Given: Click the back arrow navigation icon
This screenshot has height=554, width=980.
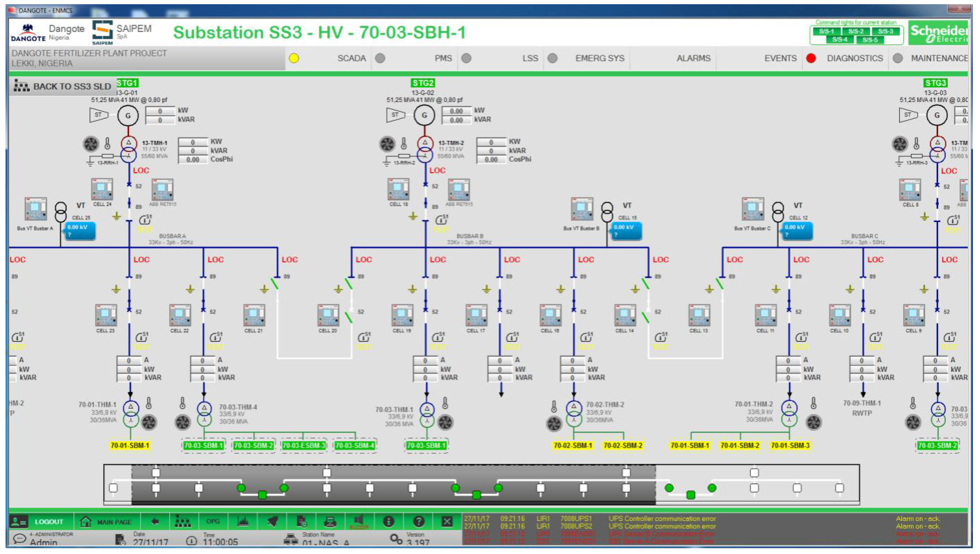Looking at the screenshot, I should tap(155, 522).
